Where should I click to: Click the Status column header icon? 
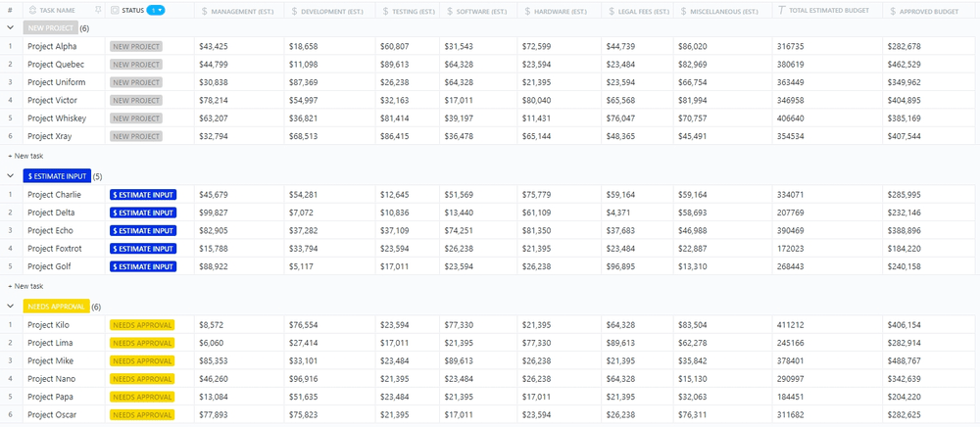pos(115,11)
